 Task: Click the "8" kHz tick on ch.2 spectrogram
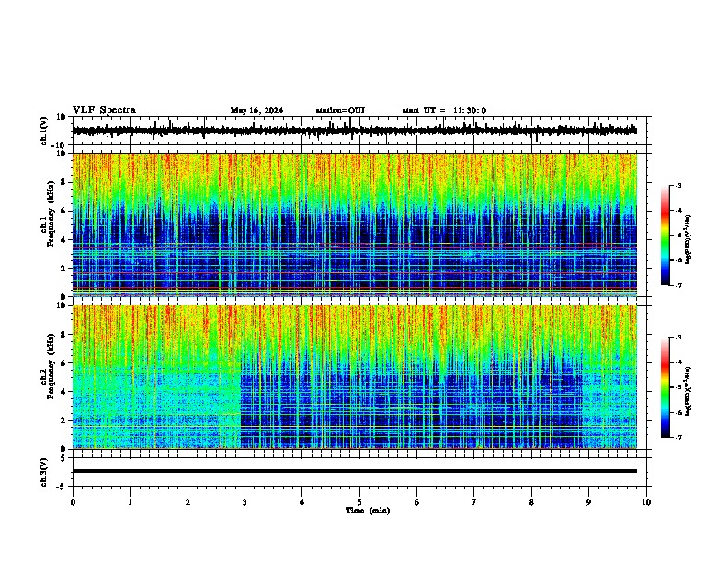tap(63, 335)
